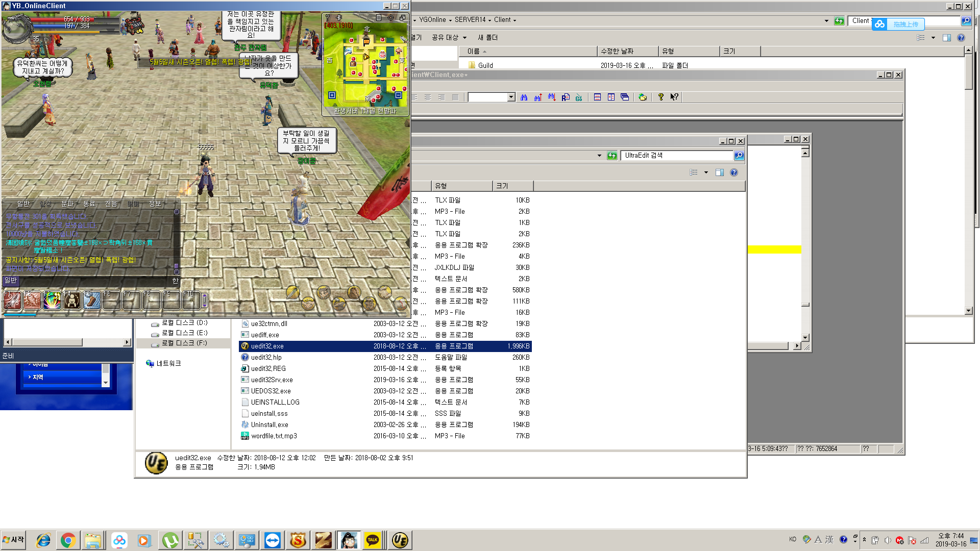
Task: Open the find text combo box dropdown
Action: click(x=511, y=97)
